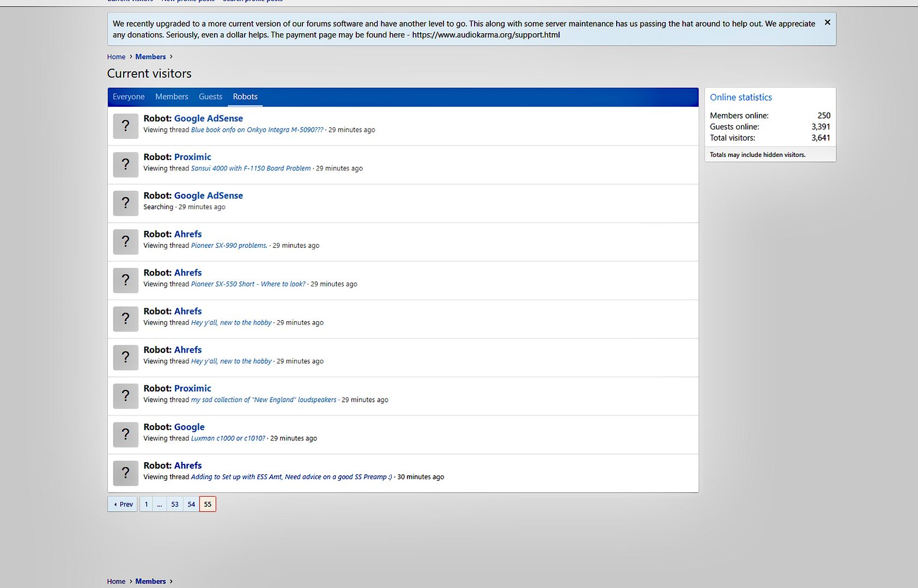
Task: Open the page-jump ellipsis in pagination
Action: (160, 504)
